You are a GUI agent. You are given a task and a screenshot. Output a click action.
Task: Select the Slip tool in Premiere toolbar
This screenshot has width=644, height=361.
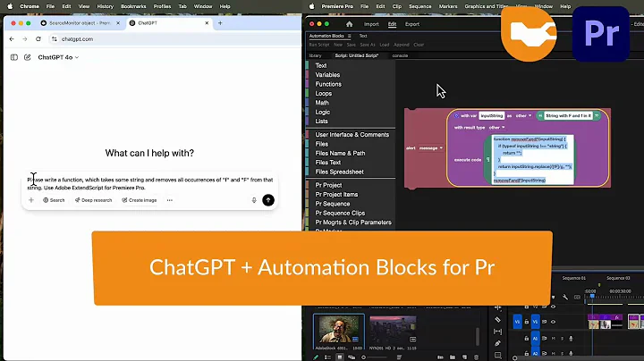point(498,332)
